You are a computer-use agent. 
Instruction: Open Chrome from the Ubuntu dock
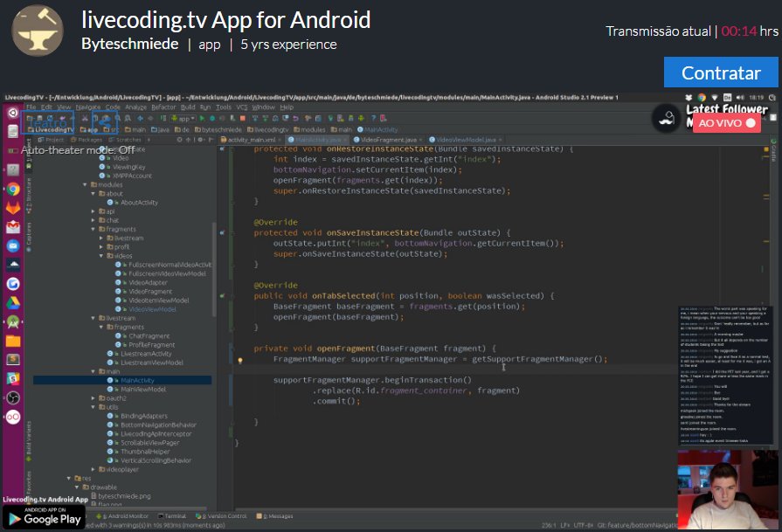[x=13, y=189]
